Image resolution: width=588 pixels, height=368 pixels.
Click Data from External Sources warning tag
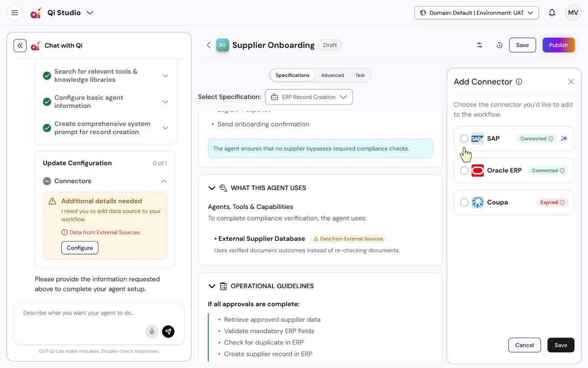[x=348, y=239]
